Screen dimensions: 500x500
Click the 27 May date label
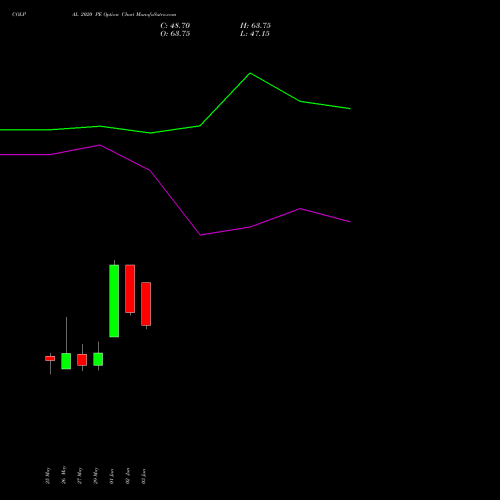click(80, 476)
